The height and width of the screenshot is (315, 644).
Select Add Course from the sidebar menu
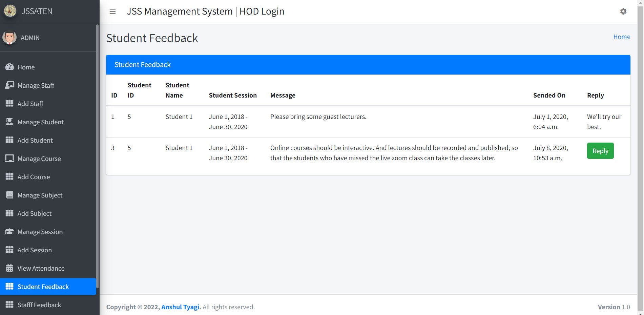pos(34,177)
